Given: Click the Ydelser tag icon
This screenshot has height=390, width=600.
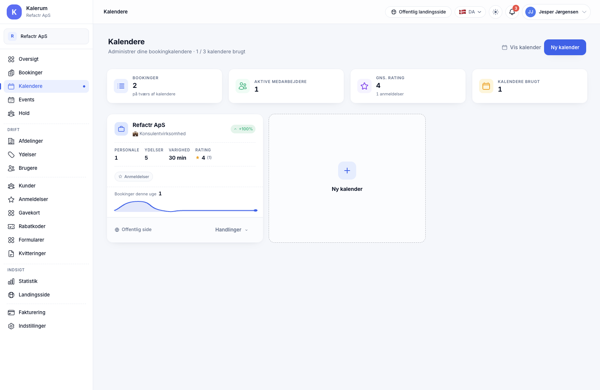Looking at the screenshot, I should click(11, 155).
